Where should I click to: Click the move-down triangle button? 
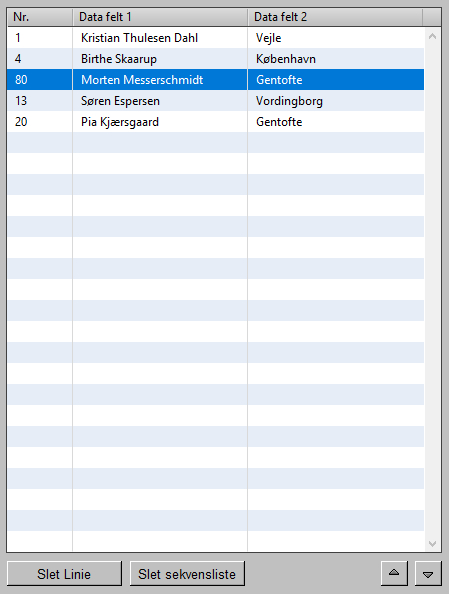428,574
